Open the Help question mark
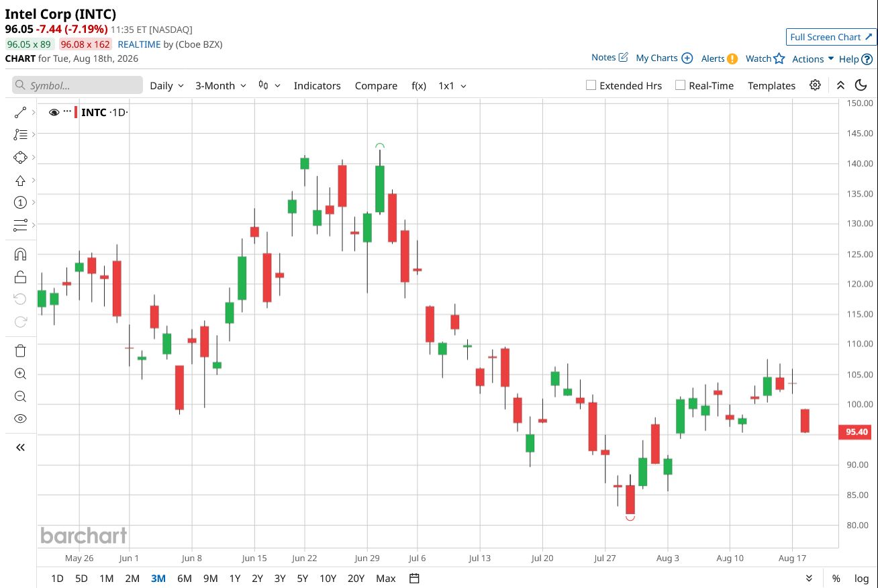The image size is (878, 588). (867, 59)
